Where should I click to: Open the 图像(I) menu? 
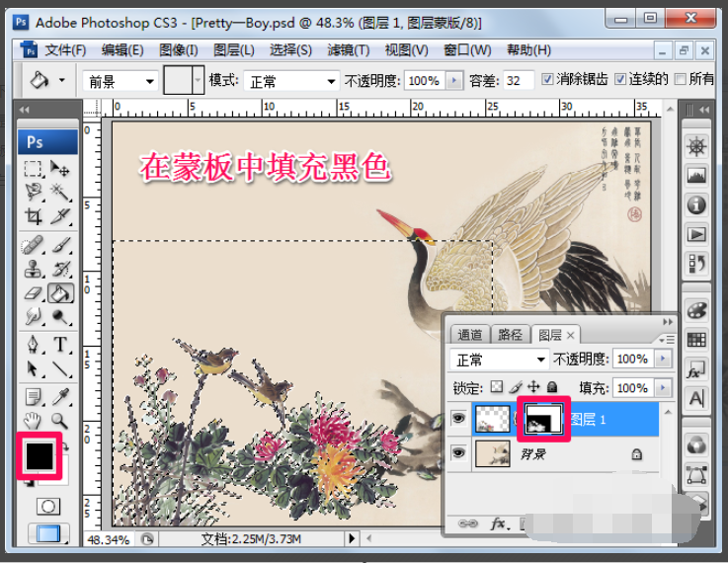pos(178,50)
